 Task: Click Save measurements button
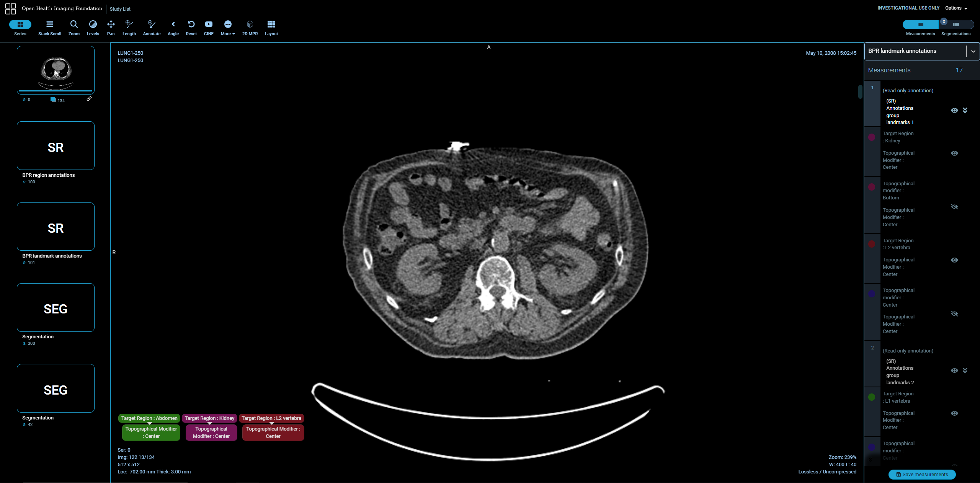pyautogui.click(x=922, y=475)
